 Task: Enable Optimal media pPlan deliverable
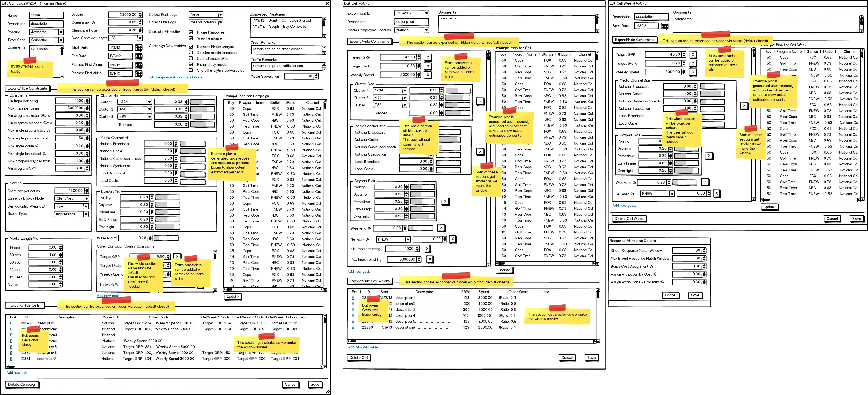coord(191,58)
